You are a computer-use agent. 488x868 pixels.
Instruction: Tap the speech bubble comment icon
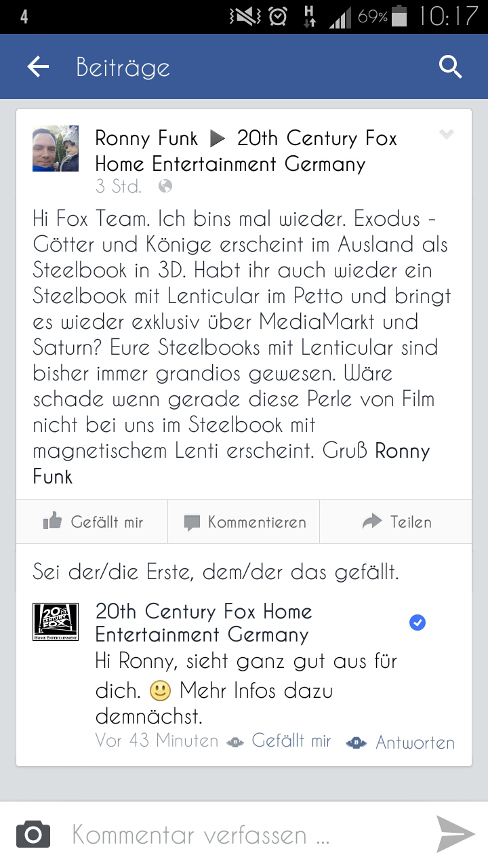tap(192, 522)
